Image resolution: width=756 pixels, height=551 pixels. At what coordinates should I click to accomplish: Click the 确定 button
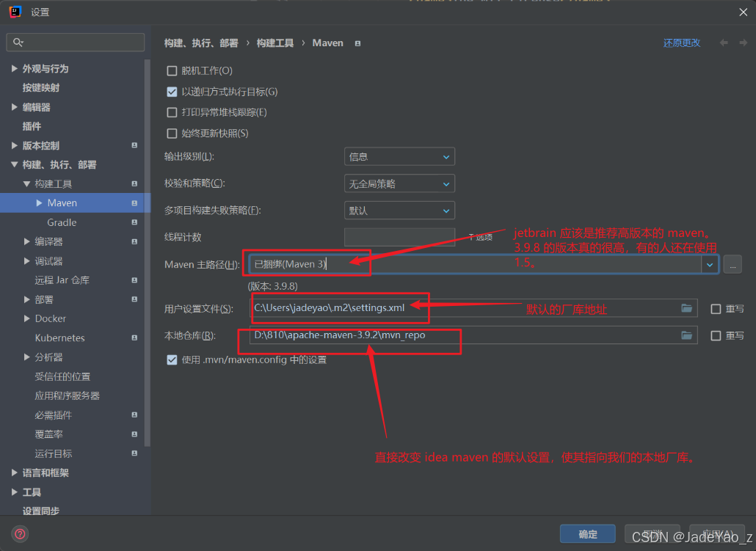click(x=587, y=534)
